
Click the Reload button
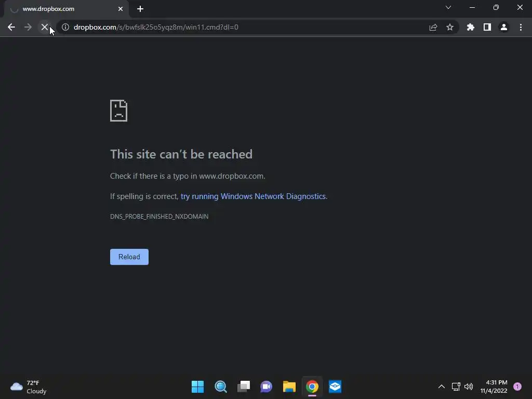click(x=129, y=257)
